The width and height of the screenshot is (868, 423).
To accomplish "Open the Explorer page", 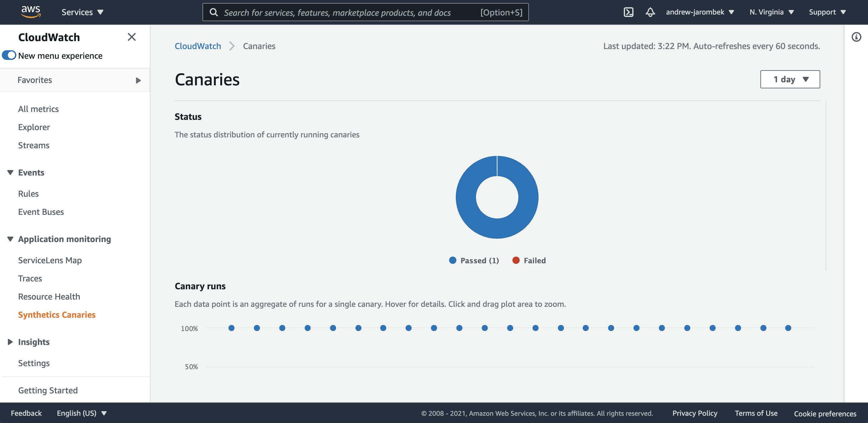I will (x=34, y=127).
